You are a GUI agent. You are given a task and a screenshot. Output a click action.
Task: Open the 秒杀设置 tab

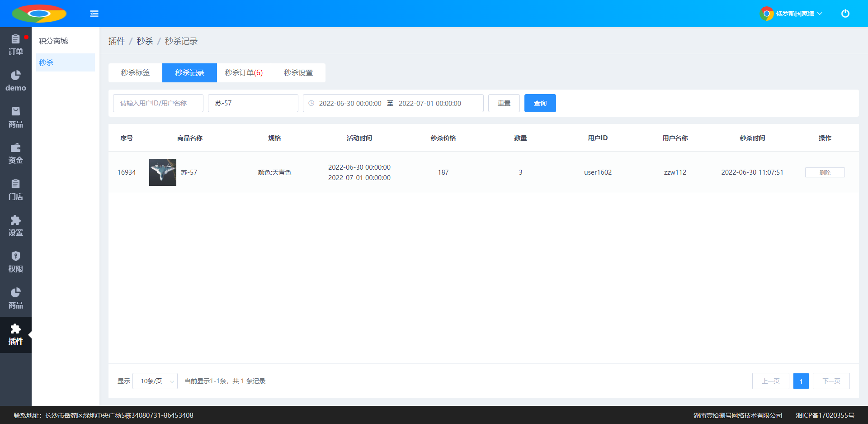click(298, 73)
